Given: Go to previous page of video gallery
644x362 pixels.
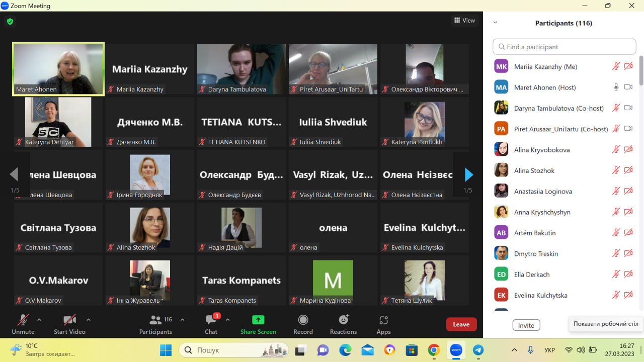Looking at the screenshot, I should [14, 174].
